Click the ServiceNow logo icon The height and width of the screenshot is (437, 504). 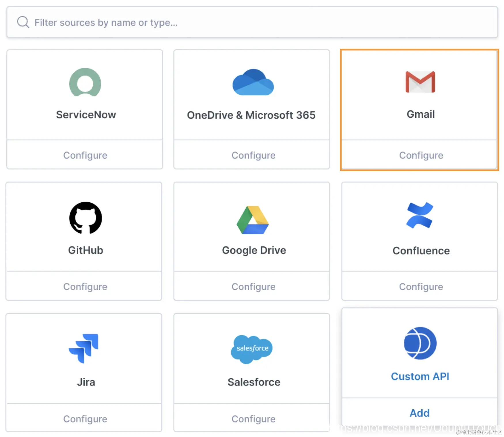(85, 82)
